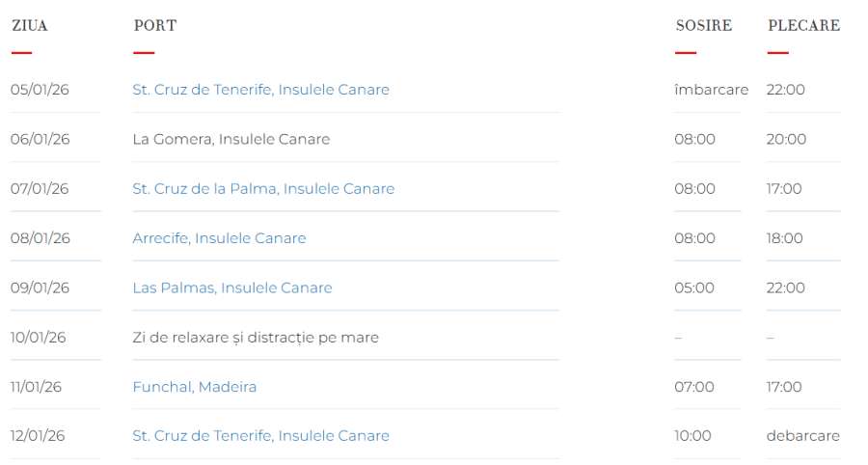Click the îmbarcare arrival entry

pos(712,90)
